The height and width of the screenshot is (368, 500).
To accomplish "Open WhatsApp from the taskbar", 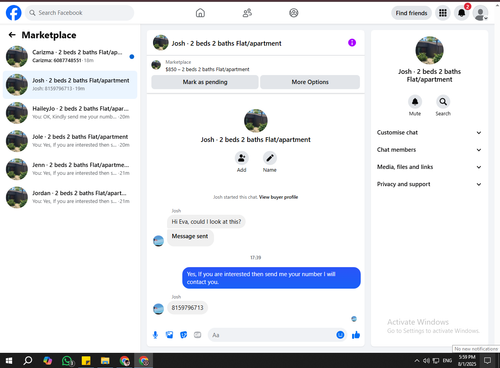I will 67,361.
